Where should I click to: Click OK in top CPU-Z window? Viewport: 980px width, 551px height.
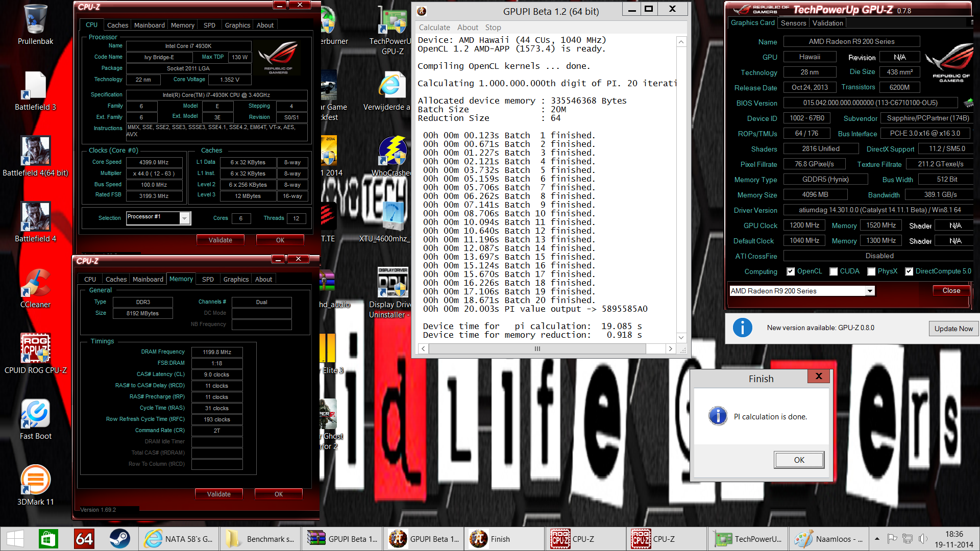(280, 240)
